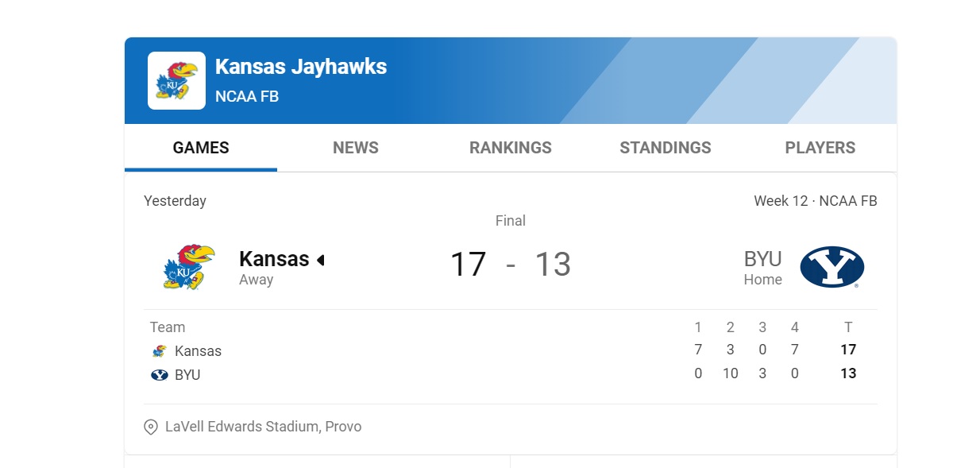
Task: Click the small Kansas logo in score table
Action: (160, 351)
